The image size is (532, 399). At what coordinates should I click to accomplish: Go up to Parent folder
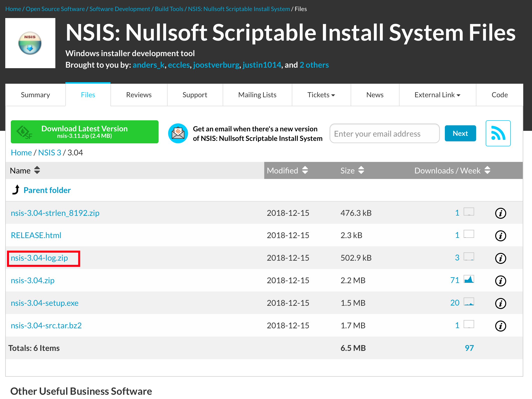point(47,190)
